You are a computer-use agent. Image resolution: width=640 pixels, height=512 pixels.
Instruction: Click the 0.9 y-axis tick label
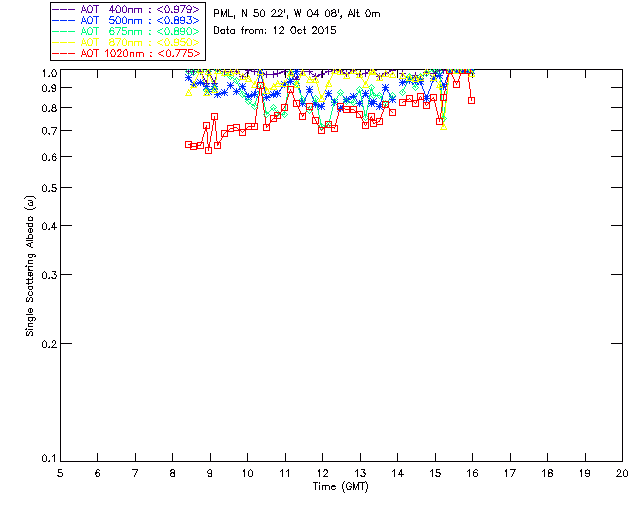click(x=49, y=88)
